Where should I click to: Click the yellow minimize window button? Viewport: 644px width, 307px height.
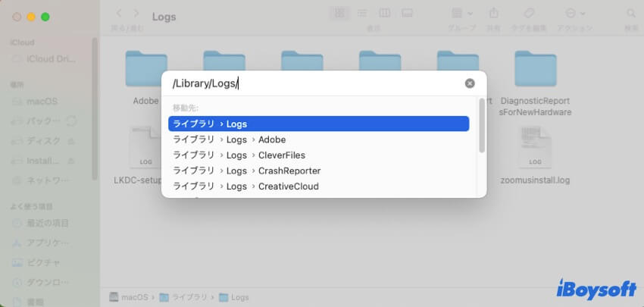click(x=31, y=17)
